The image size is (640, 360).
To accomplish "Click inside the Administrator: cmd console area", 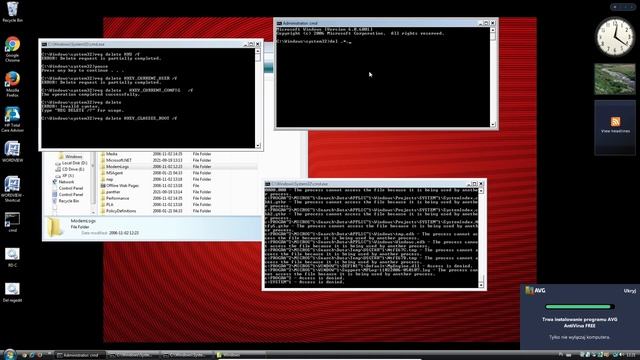I will (x=383, y=77).
